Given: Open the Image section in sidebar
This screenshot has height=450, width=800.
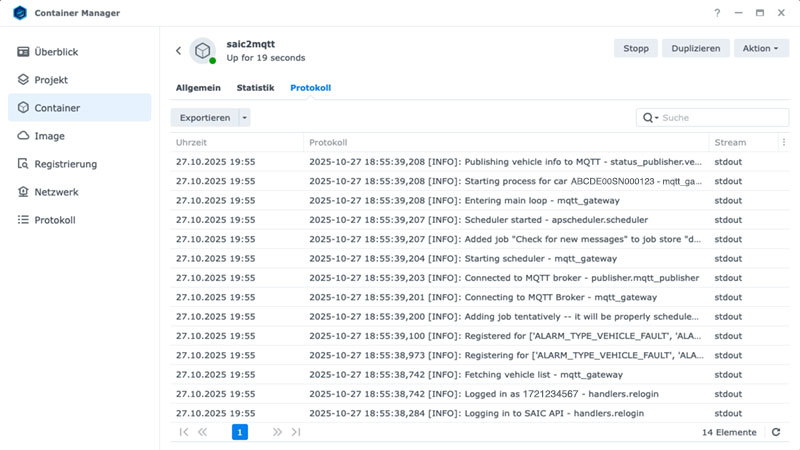Looking at the screenshot, I should coord(50,135).
